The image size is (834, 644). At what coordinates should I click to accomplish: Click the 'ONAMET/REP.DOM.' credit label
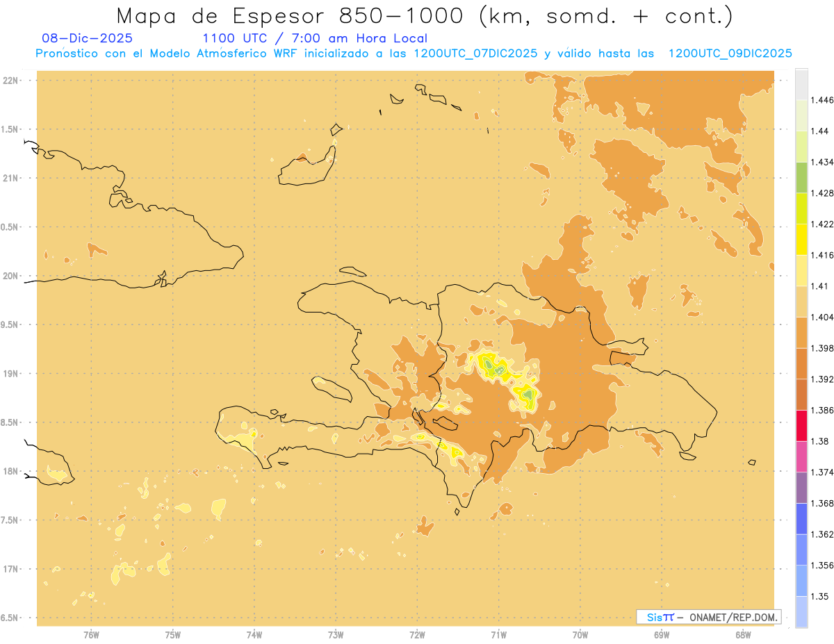click(734, 617)
